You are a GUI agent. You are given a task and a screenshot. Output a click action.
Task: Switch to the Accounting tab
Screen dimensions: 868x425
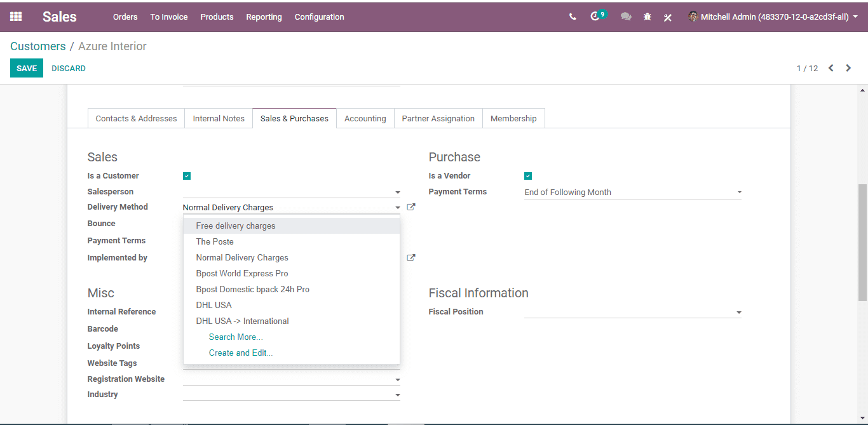365,118
